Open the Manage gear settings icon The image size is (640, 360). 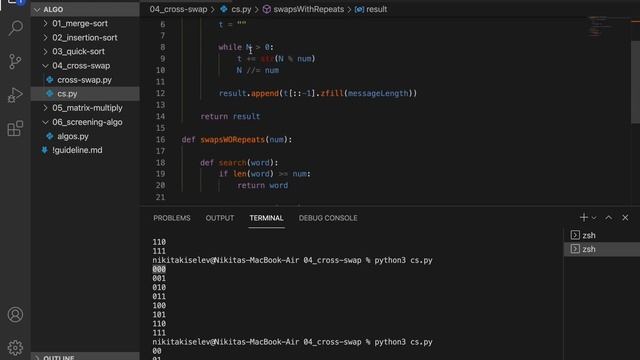point(15,348)
